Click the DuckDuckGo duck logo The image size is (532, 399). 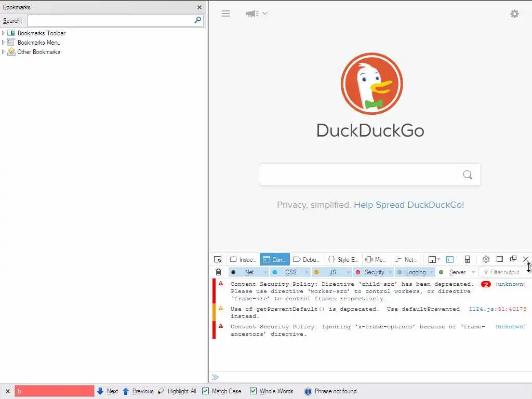[x=371, y=84]
